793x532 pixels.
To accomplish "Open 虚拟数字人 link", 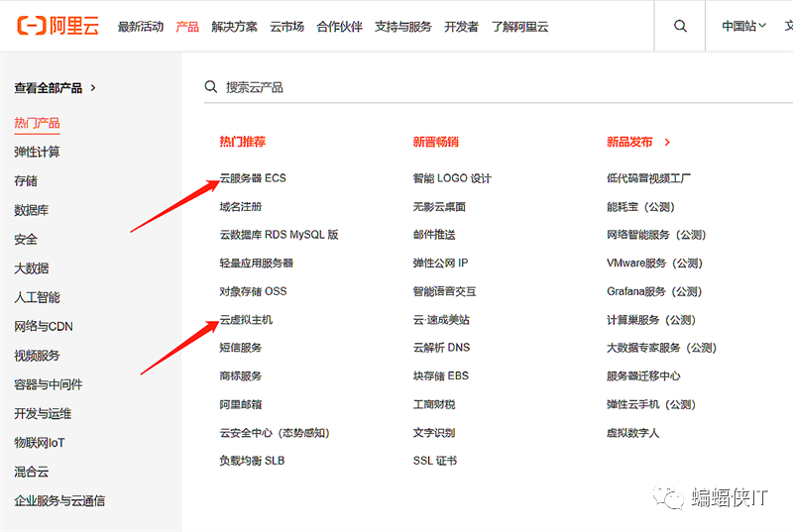I will (633, 433).
